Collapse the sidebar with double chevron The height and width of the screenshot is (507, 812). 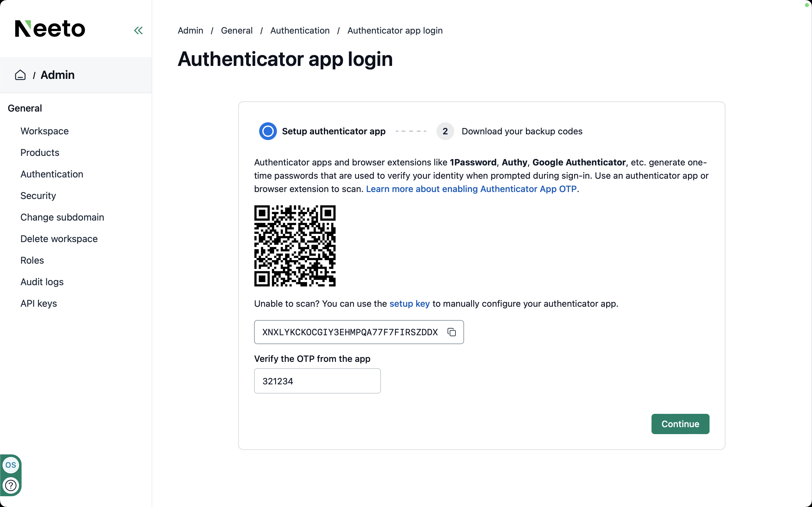point(138,30)
